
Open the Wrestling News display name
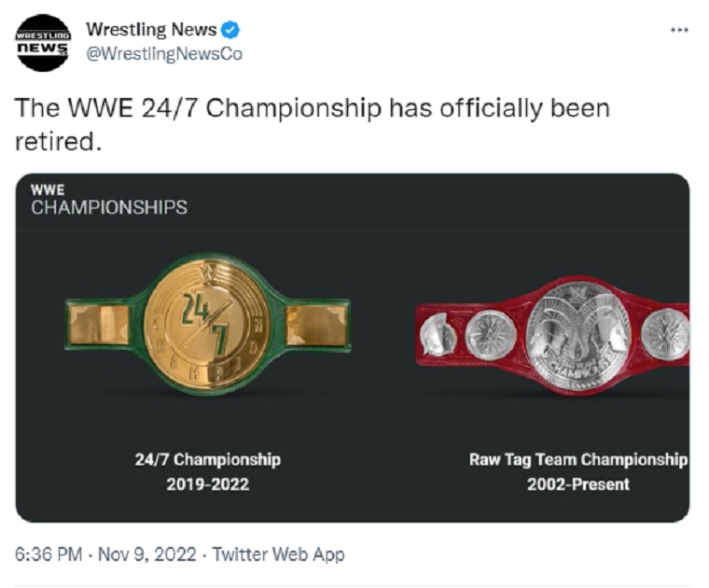(151, 30)
